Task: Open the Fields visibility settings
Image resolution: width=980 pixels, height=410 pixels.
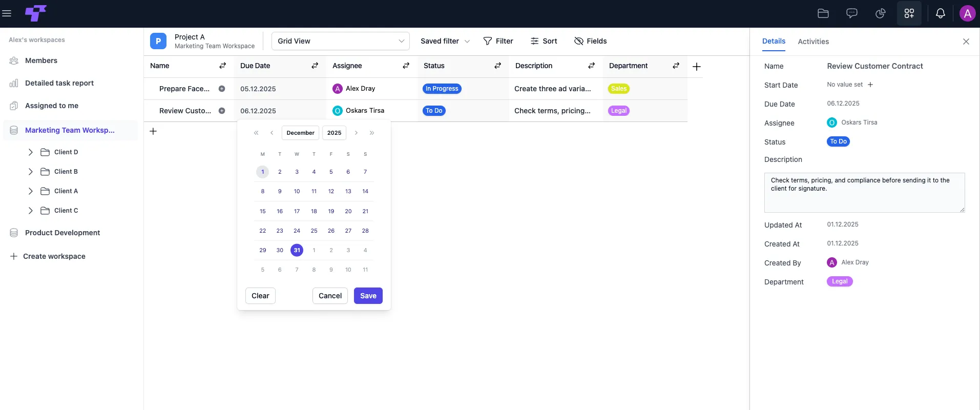Action: 590,41
